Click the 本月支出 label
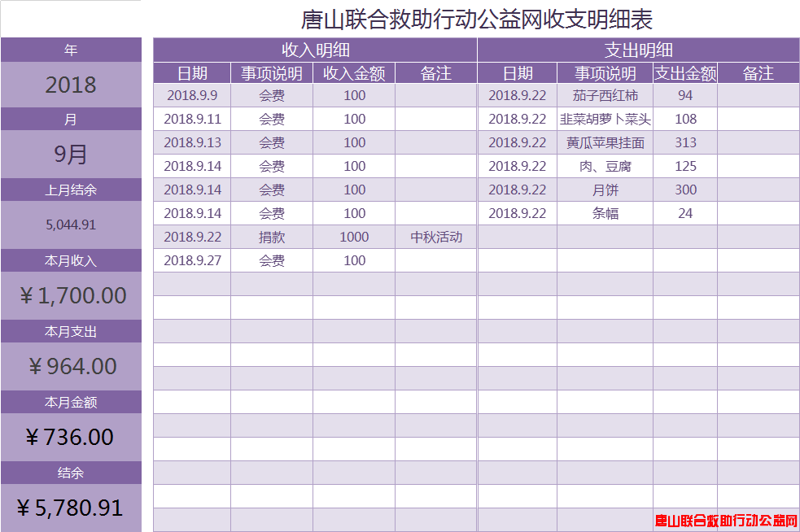Viewport: 800px width, 532px height. pyautogui.click(x=71, y=332)
